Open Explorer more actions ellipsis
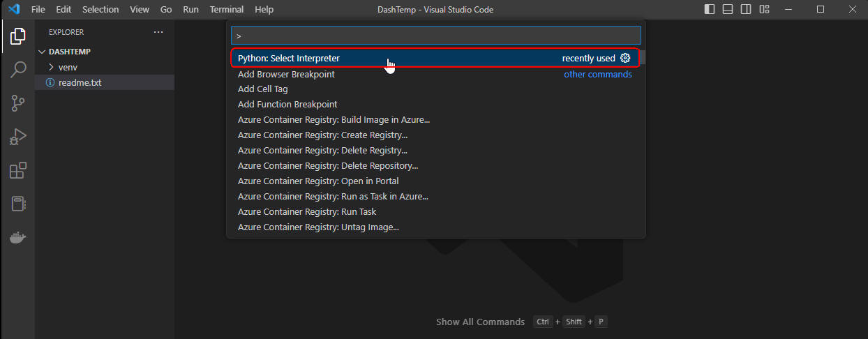This screenshot has width=868, height=339. 158,32
